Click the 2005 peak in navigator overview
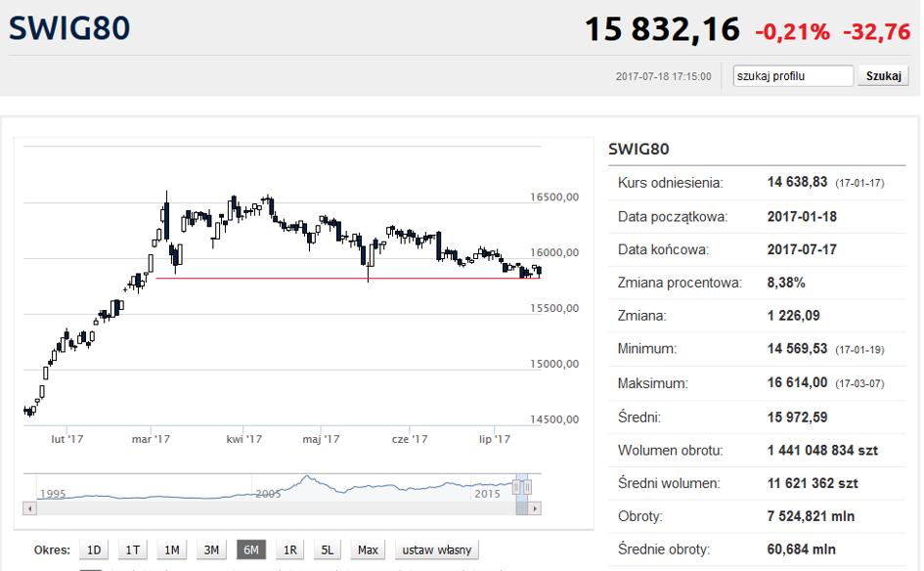Viewport: 924px width, 571px height. [x=308, y=479]
